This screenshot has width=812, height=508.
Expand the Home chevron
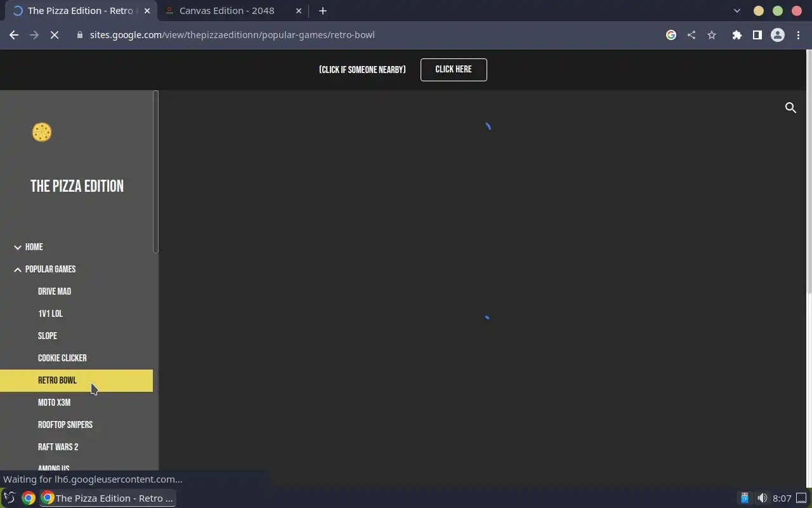[x=18, y=247]
